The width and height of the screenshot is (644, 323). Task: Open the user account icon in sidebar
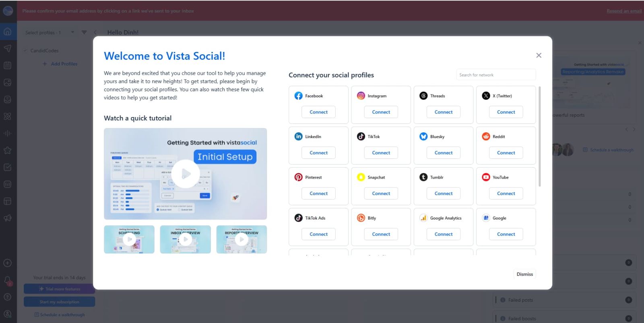tap(8, 314)
